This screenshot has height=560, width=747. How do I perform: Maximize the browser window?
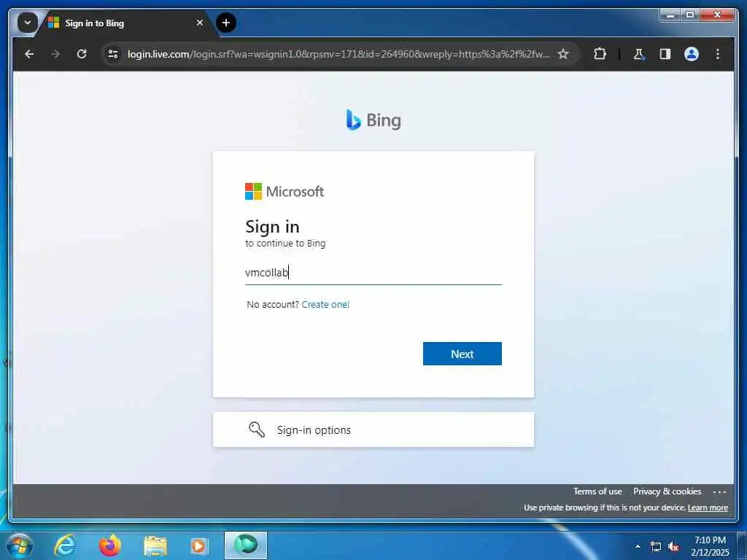point(689,15)
